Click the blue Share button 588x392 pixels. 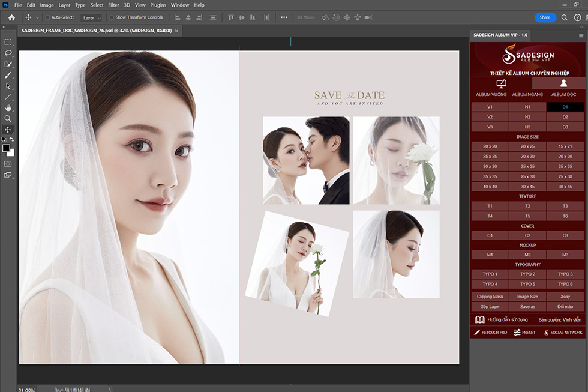(545, 17)
